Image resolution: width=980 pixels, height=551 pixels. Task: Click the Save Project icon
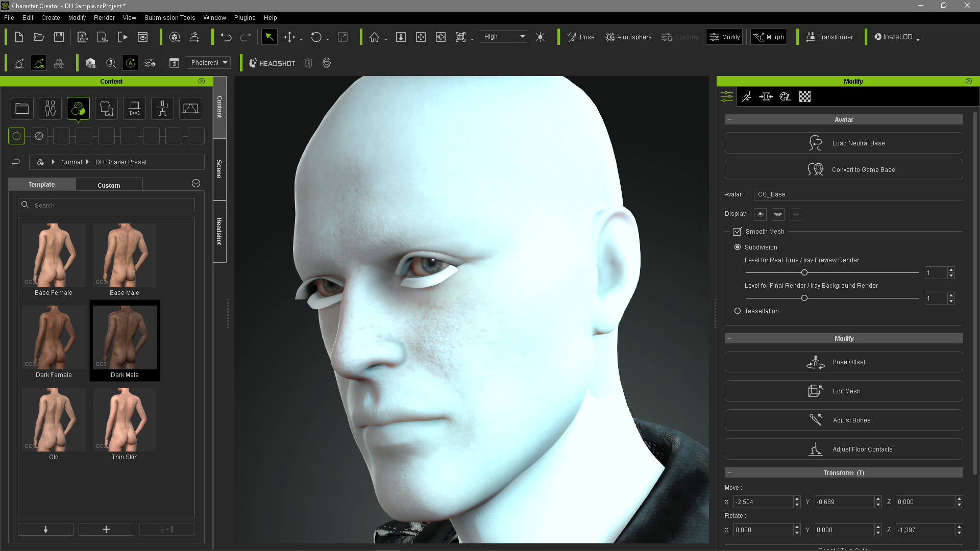(59, 37)
